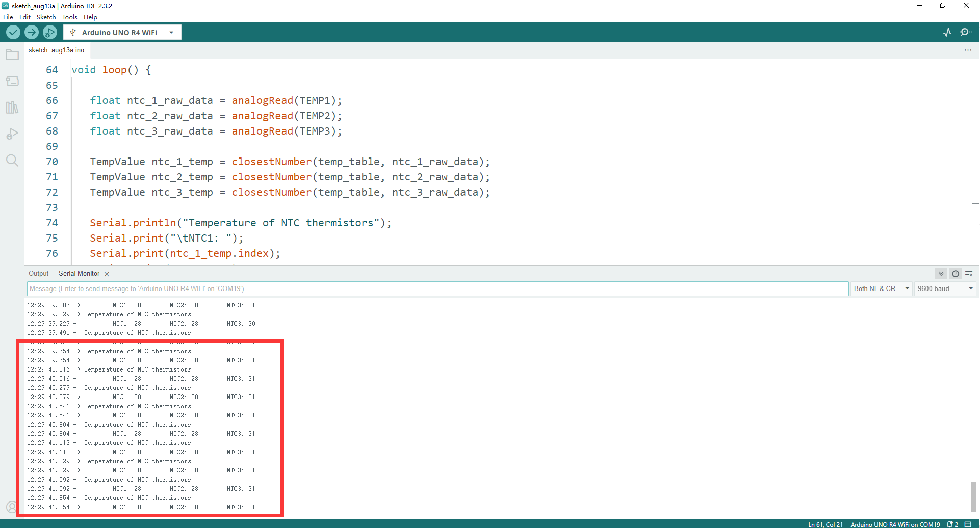Click Serial.print("\tNTC1: ") on line 75

coord(167,238)
